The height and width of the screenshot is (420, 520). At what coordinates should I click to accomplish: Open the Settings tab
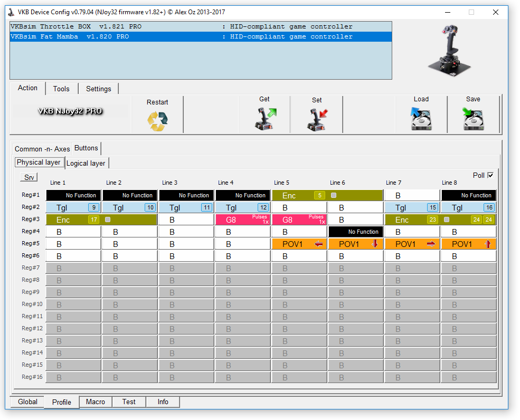99,89
